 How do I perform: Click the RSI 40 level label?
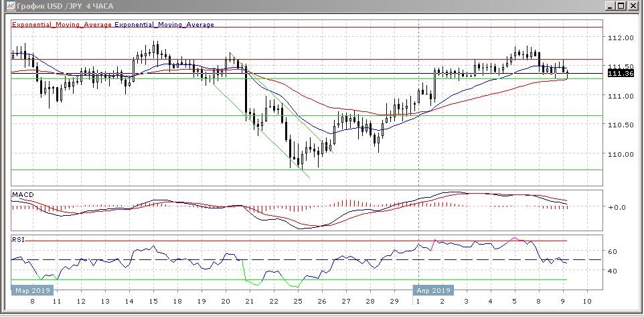[x=612, y=271]
